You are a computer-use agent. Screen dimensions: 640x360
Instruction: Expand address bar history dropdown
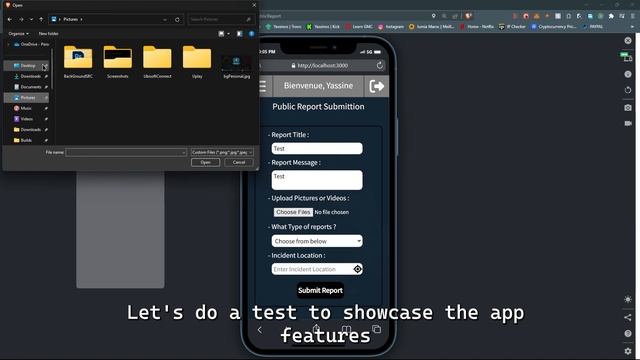tap(165, 19)
